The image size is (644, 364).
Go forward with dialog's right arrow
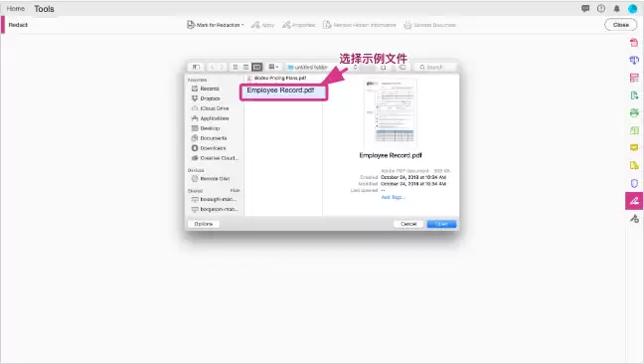(222, 67)
